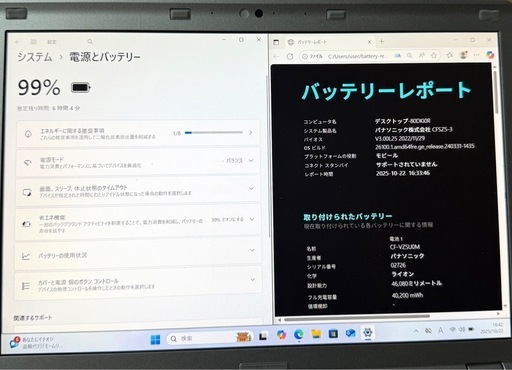This screenshot has width=512, height=370.
Task: Go back in the Settings window
Action: pos(18,42)
